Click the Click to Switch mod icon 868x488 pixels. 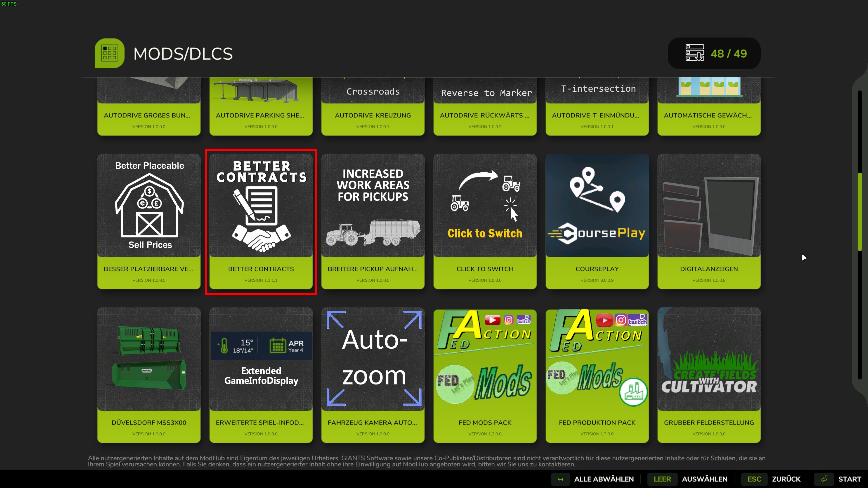click(x=485, y=205)
